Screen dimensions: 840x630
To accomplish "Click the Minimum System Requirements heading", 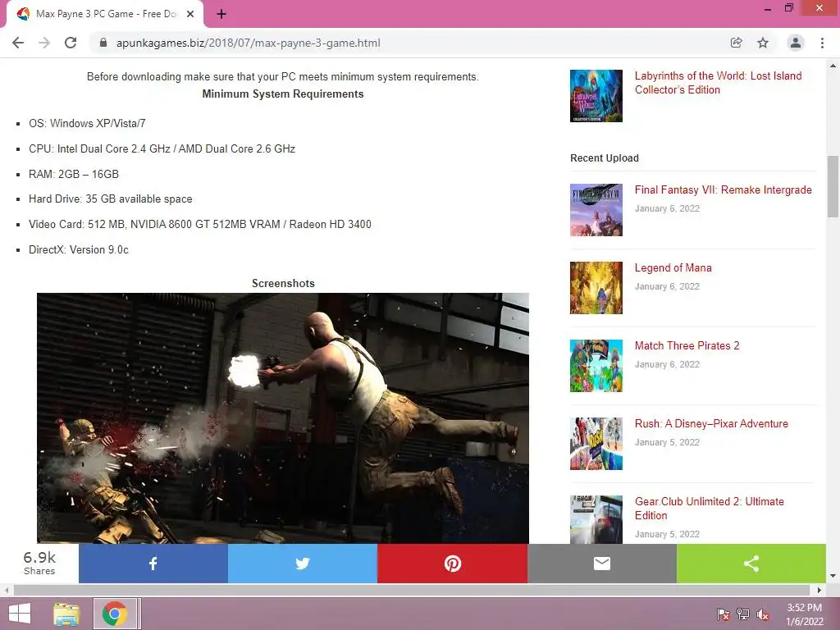I will (283, 94).
